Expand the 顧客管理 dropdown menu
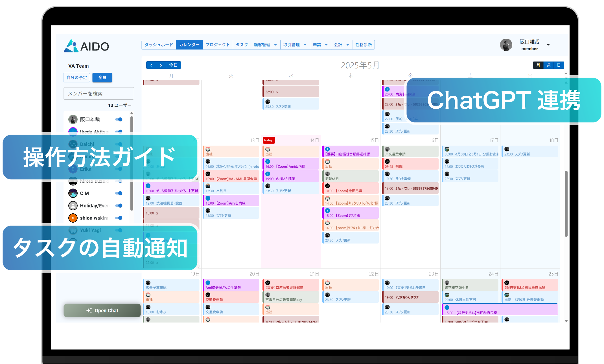Screen dimensions: 604x364 click(265, 45)
